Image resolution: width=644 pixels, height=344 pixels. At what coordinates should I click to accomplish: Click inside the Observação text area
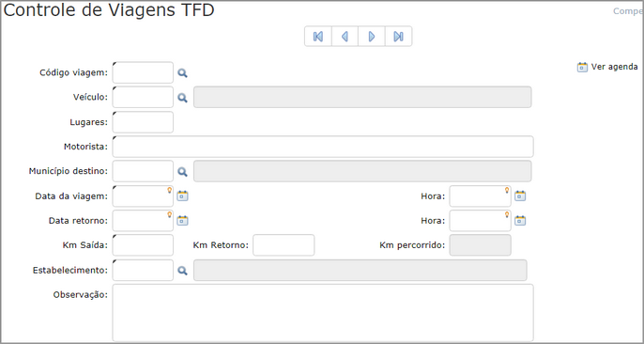tap(323, 312)
